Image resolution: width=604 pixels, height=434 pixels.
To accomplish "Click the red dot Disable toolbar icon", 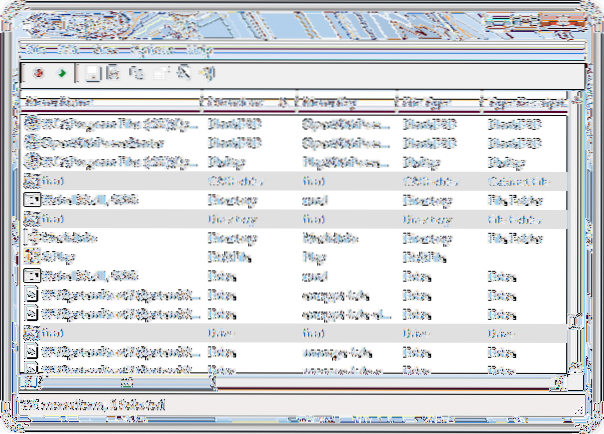I will (37, 73).
